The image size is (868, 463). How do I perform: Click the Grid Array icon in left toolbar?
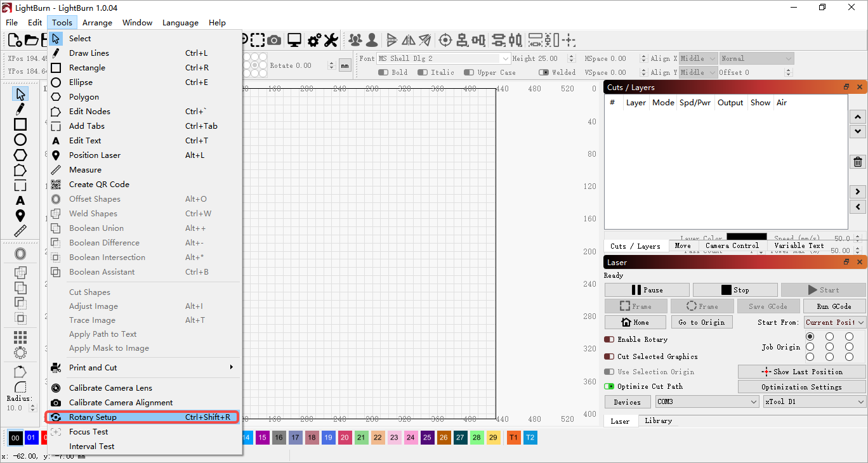(20, 337)
